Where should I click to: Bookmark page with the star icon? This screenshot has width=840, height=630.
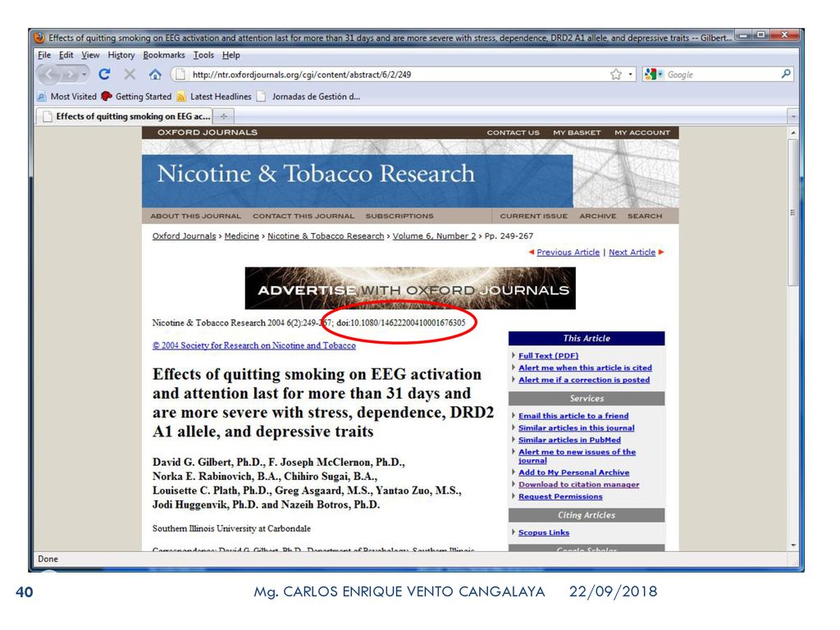click(x=615, y=75)
